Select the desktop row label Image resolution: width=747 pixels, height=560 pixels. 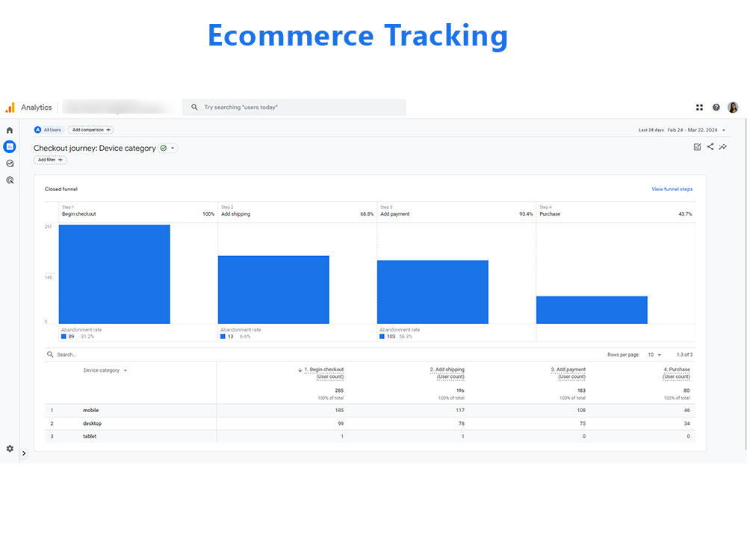pos(93,424)
